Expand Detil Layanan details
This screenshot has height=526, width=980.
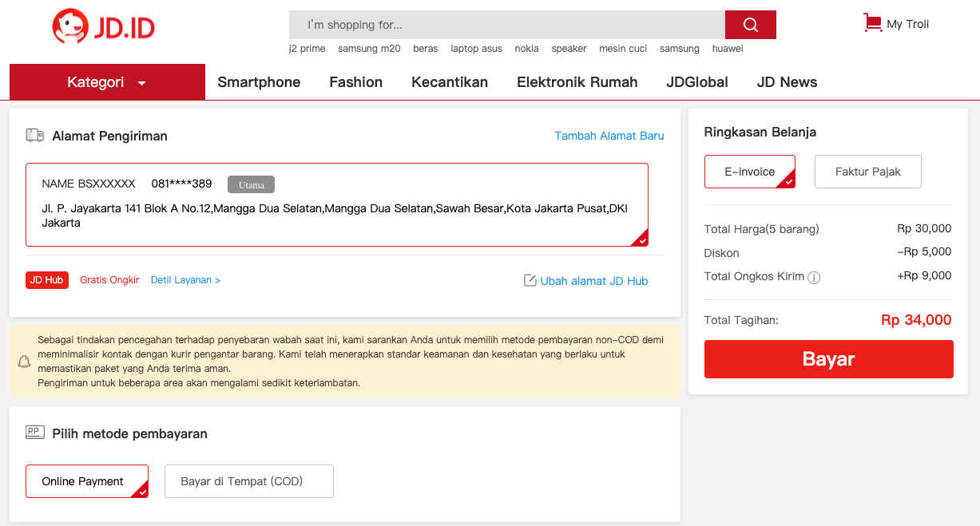pos(185,280)
